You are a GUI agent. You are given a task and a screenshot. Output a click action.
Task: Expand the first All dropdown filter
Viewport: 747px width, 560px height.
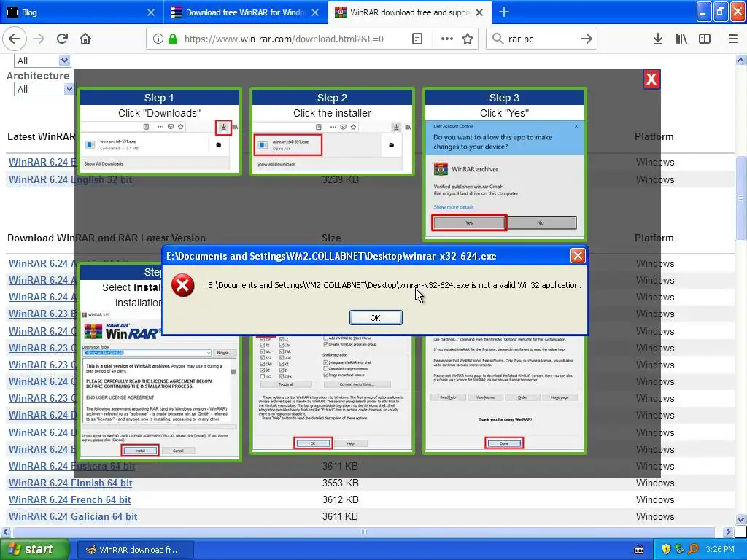pos(43,61)
